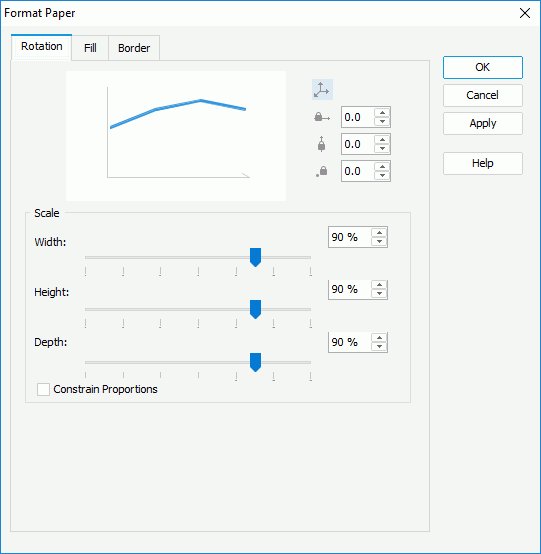This screenshot has height=554, width=541.
Task: Click the depth rotation lock icon
Action: pos(322,171)
